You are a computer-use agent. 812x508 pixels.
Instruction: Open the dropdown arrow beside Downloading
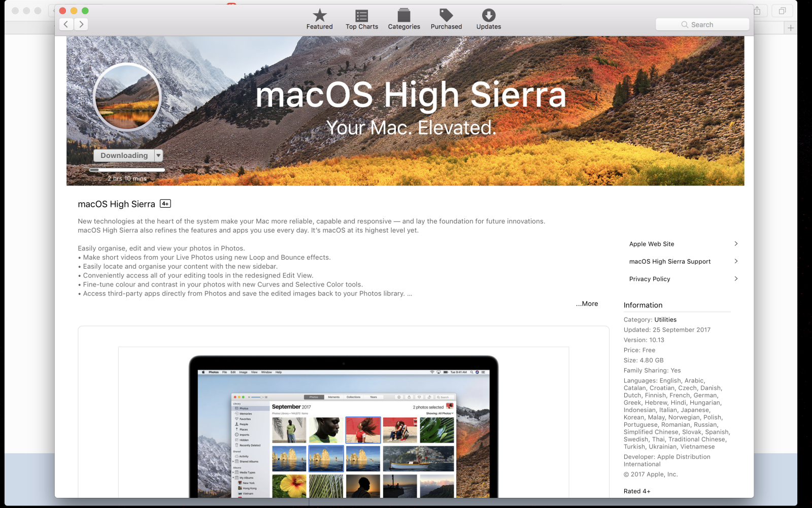[159, 155]
